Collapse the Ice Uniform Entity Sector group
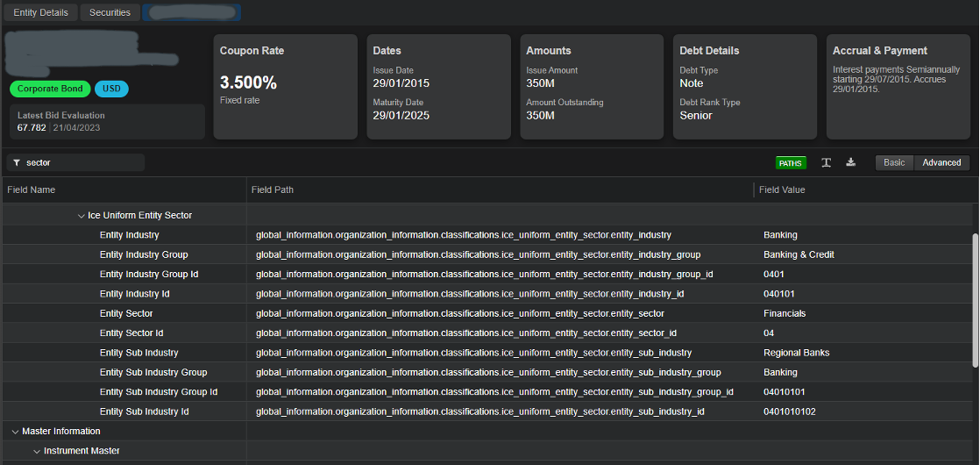 pos(81,216)
